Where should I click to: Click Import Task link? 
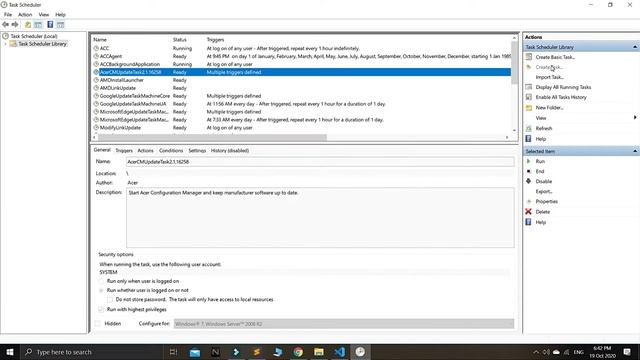tap(549, 77)
